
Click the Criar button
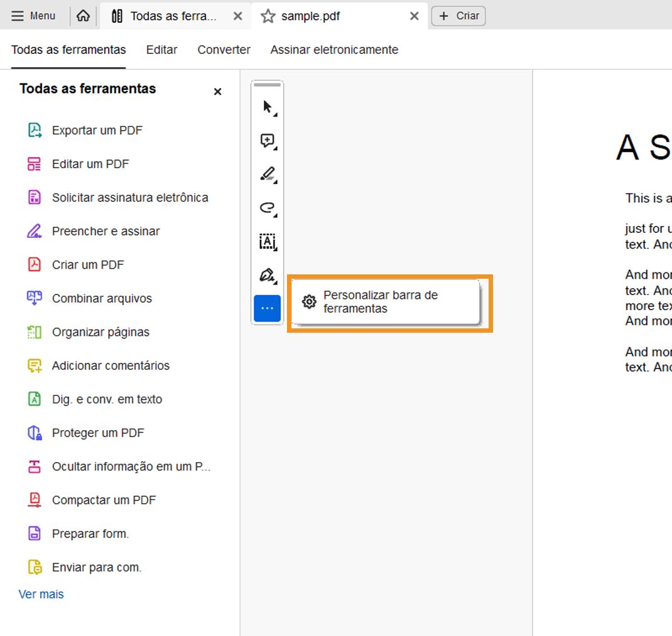(x=458, y=16)
